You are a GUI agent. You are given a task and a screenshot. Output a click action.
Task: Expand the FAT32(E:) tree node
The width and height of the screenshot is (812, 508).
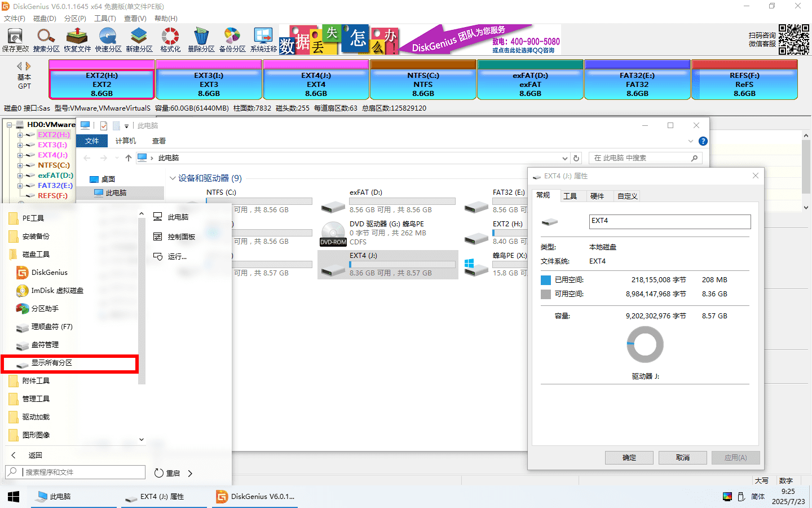click(x=20, y=186)
